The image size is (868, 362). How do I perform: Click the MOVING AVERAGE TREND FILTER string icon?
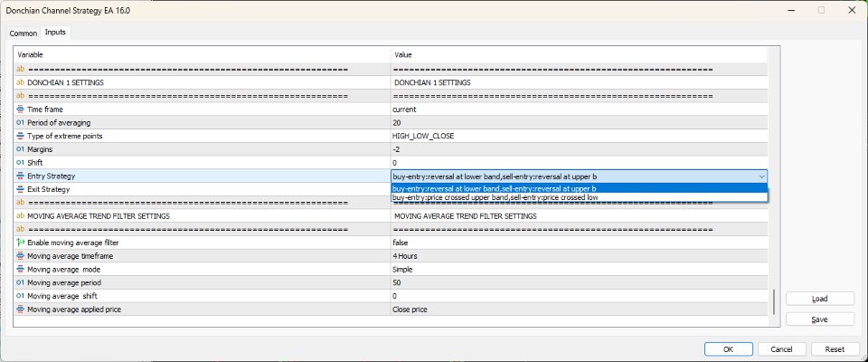point(21,216)
